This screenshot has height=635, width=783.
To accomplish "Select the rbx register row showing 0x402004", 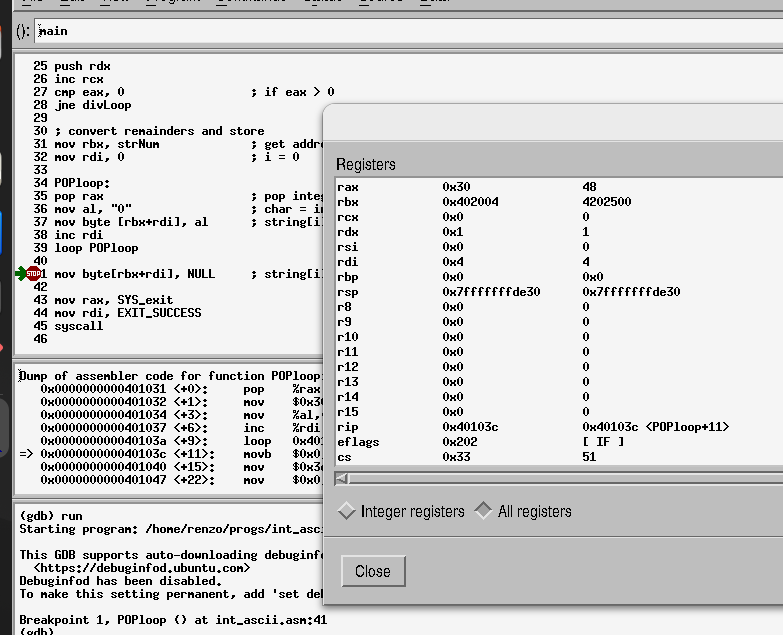I will coord(559,202).
